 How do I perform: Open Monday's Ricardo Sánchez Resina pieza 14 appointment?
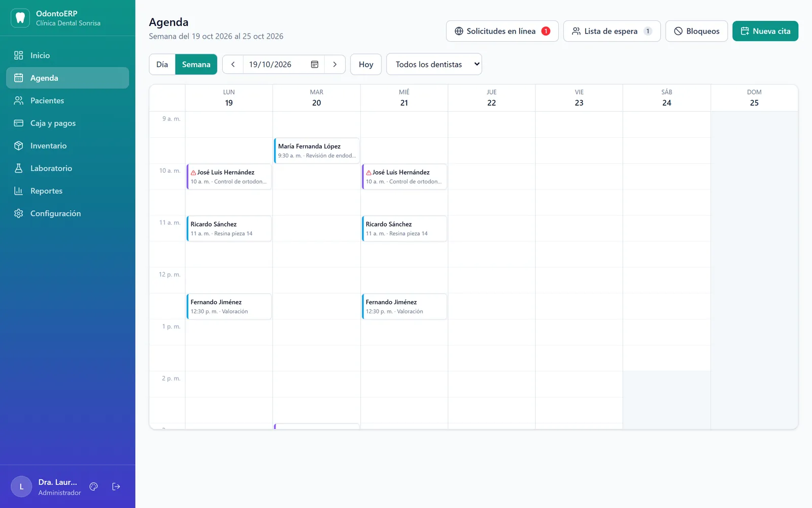[229, 229]
